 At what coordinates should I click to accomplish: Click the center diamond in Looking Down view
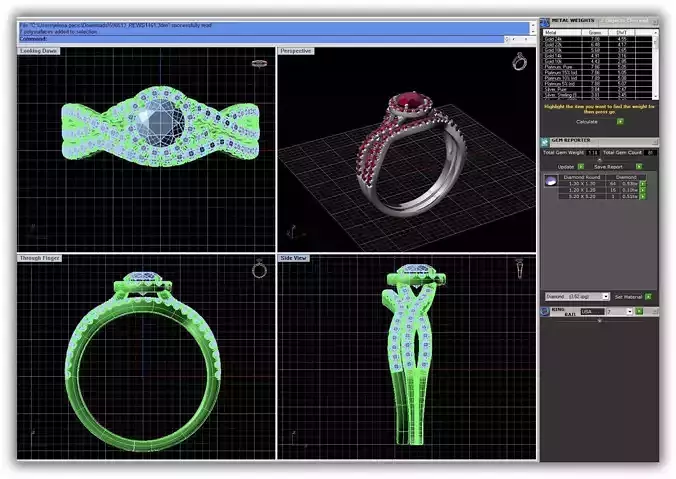pos(161,122)
